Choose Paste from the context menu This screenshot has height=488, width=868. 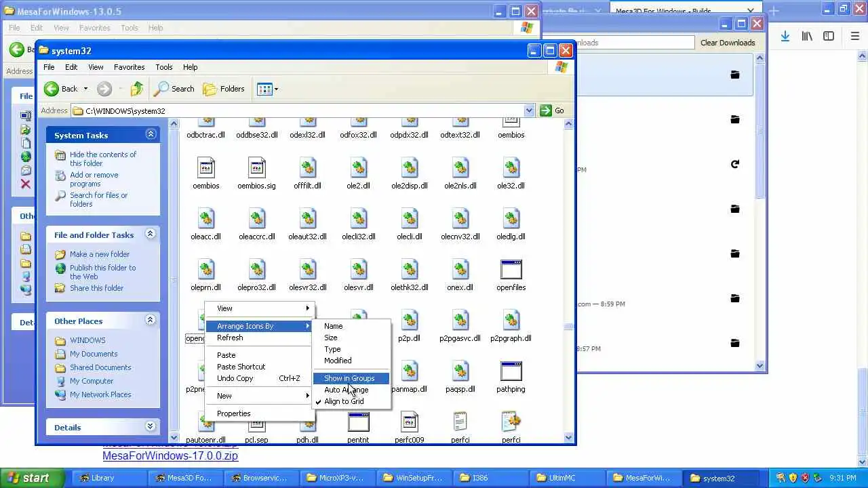click(x=260, y=355)
